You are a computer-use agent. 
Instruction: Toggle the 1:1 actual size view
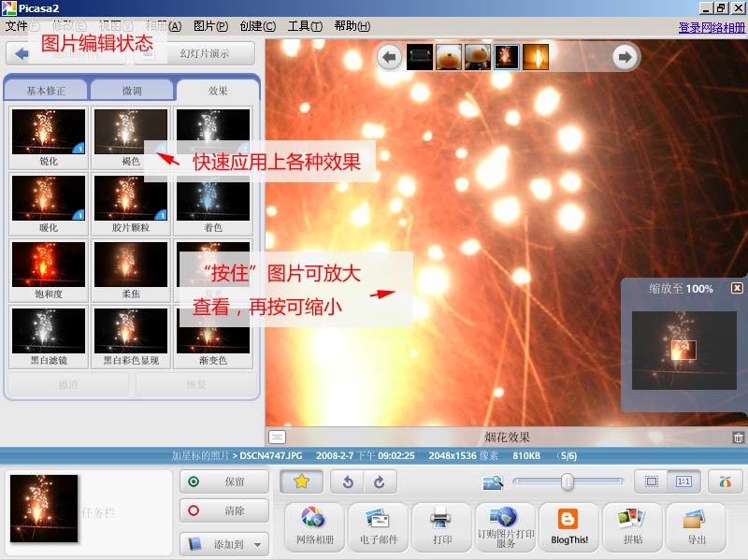click(683, 481)
